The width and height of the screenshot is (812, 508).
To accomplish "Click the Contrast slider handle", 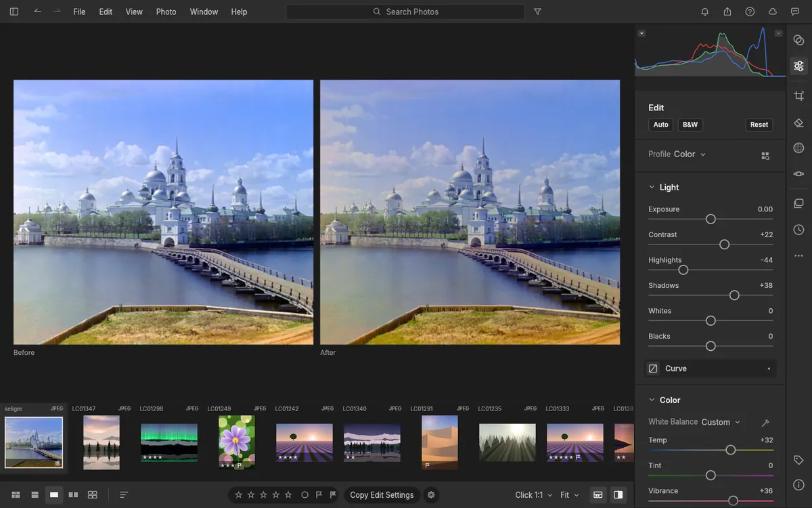I will tap(724, 245).
